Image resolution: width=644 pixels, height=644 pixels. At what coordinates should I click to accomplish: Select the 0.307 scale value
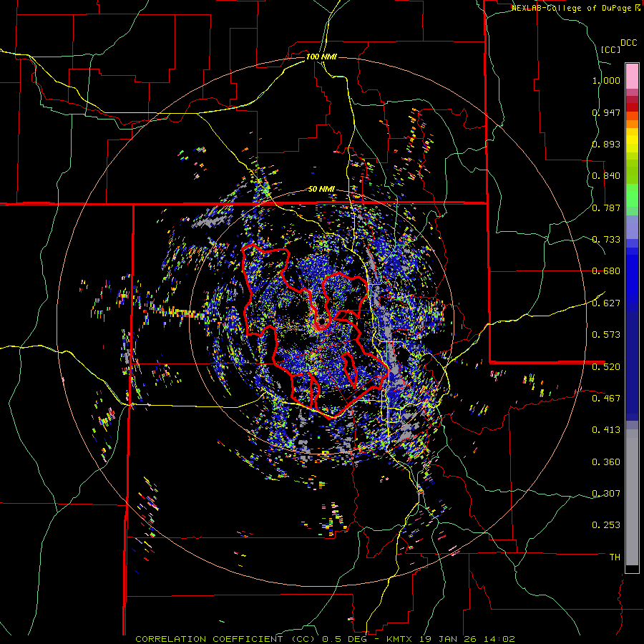coord(606,494)
